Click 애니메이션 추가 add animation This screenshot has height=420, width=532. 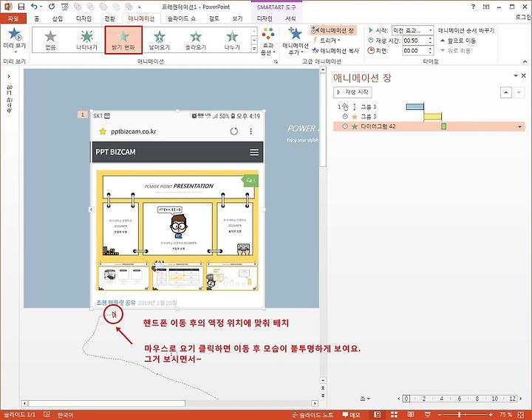(x=296, y=41)
